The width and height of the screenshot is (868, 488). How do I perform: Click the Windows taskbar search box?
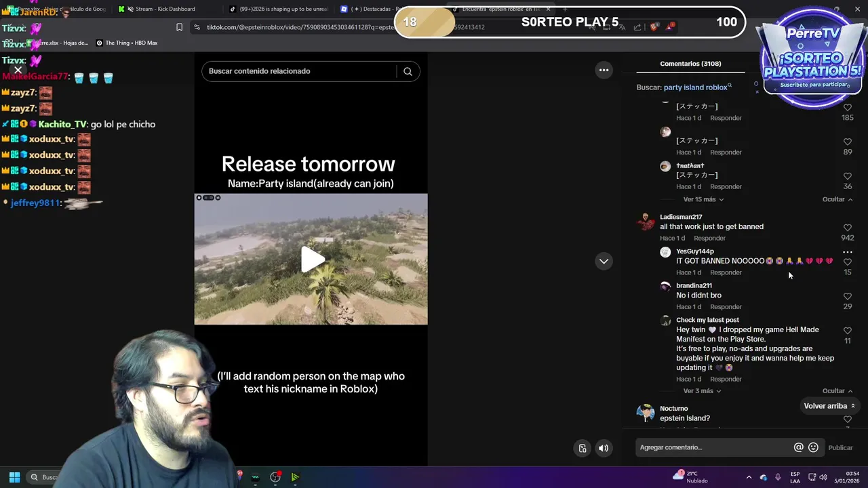click(45, 477)
